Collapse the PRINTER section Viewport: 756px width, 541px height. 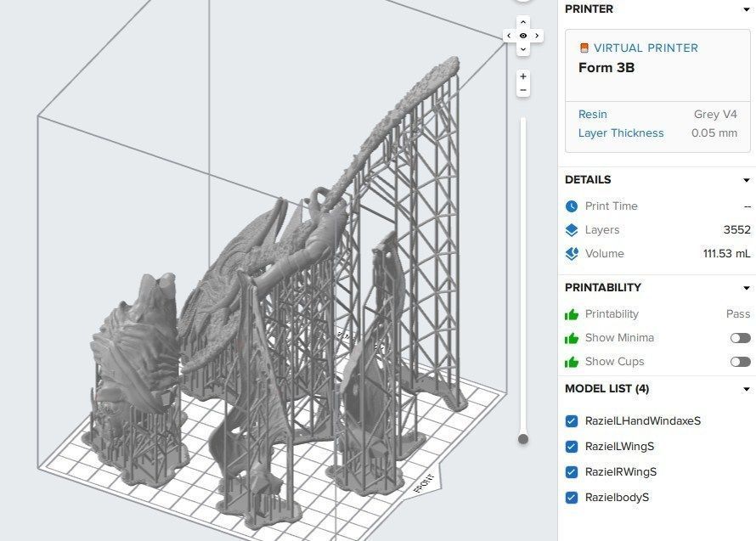747,9
